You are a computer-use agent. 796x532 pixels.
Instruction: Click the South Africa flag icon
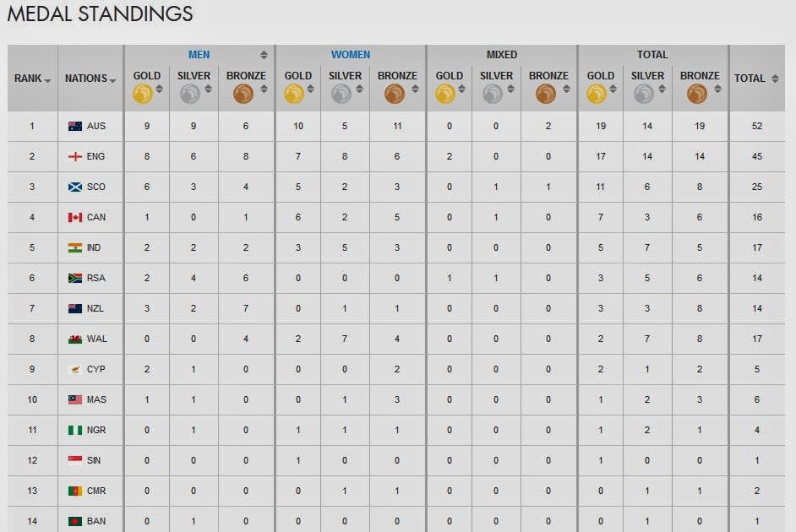75,279
